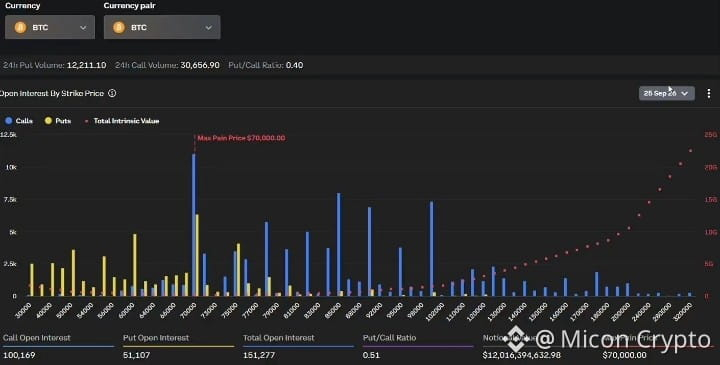The height and width of the screenshot is (365, 720).
Task: Click the tallest blue call bar at 70000
Action: click(194, 225)
